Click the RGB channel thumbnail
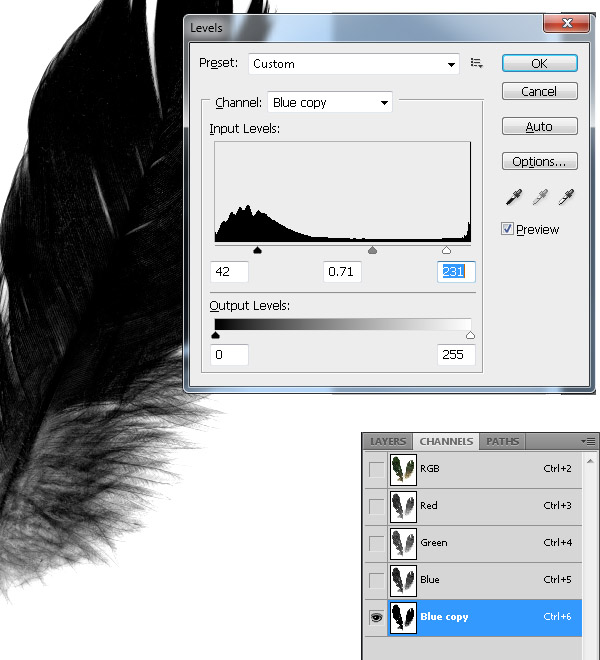 (x=403, y=469)
